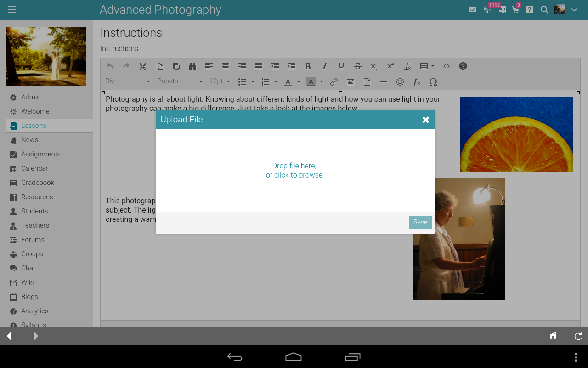Click the Omega special character icon
The height and width of the screenshot is (368, 588).
433,82
